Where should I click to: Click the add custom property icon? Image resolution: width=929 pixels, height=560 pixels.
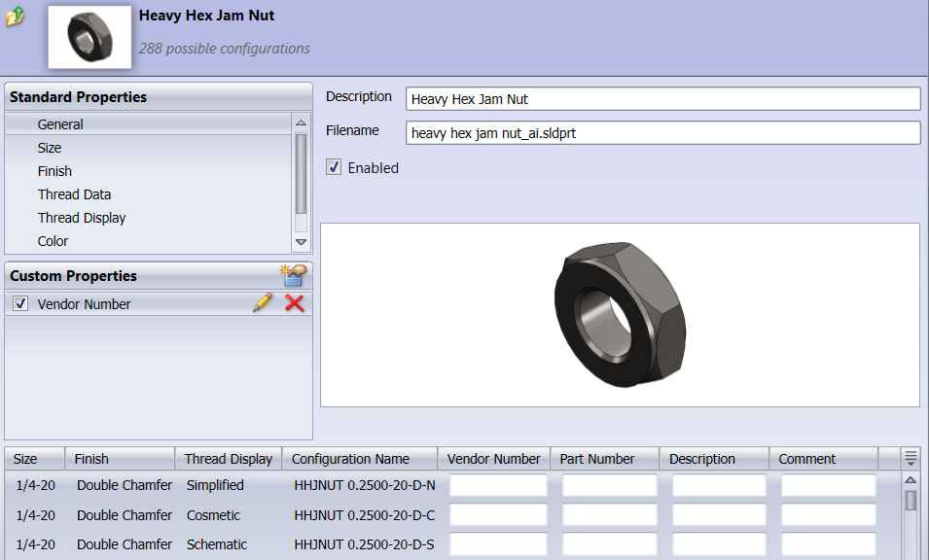click(293, 276)
